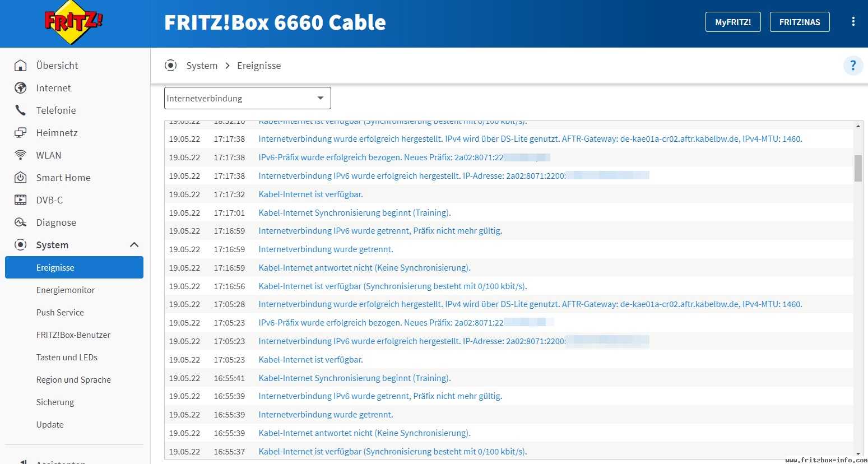This screenshot has width=868, height=464.
Task: Open the Smart Home menu item
Action: tap(63, 178)
